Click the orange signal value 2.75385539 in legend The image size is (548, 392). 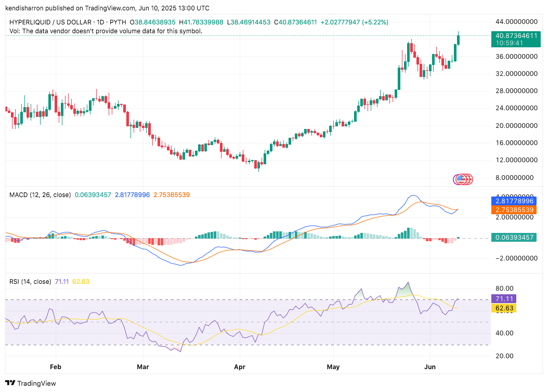(x=172, y=195)
